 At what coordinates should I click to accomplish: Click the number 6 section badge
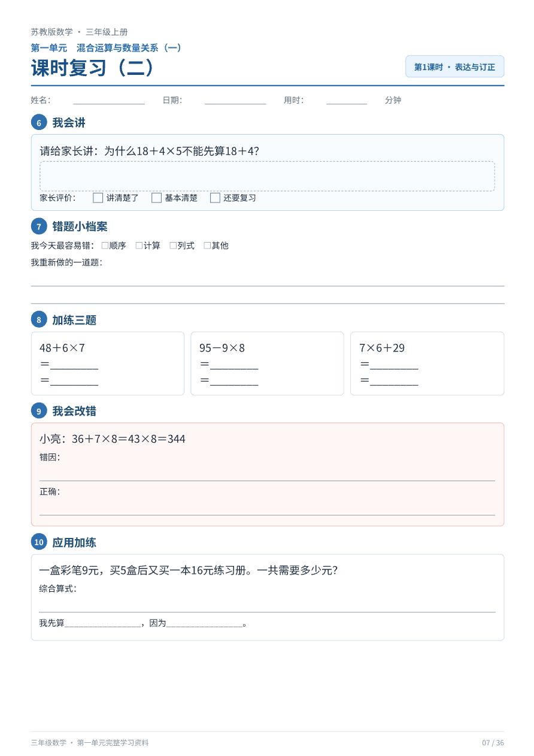[39, 123]
